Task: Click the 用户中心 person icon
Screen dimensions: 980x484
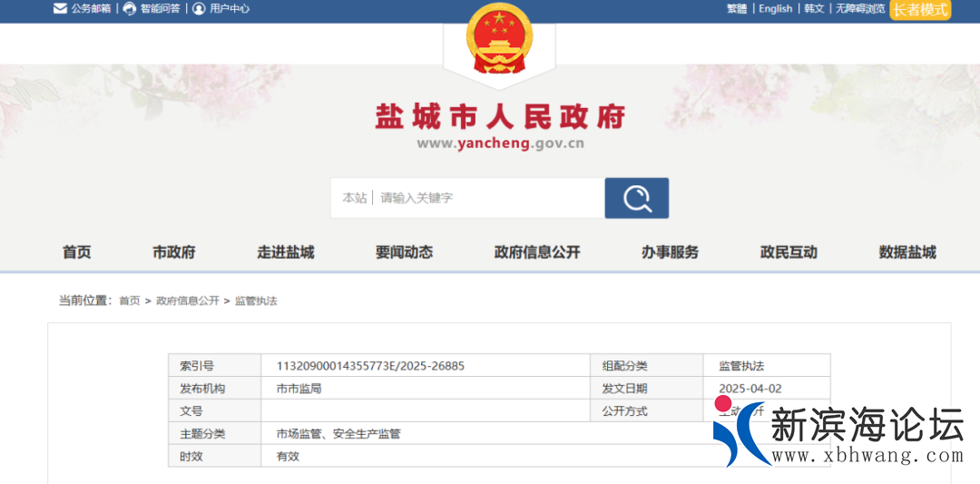Action: pos(199,9)
